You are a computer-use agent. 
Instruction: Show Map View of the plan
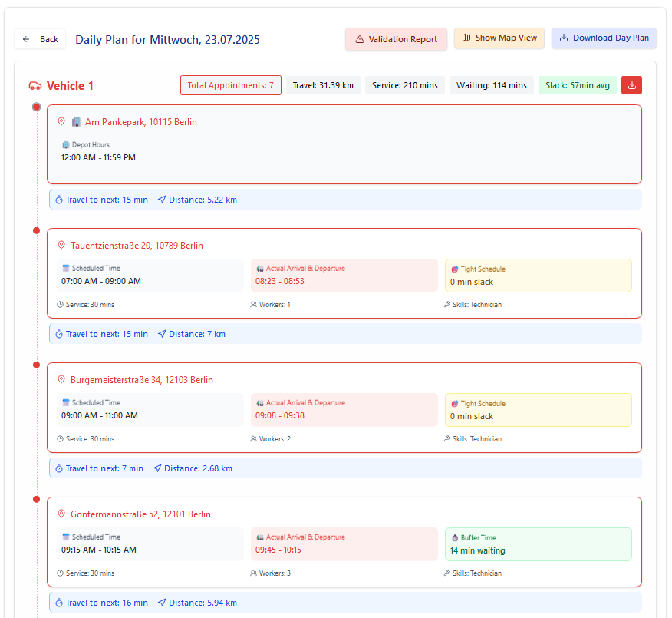(499, 38)
